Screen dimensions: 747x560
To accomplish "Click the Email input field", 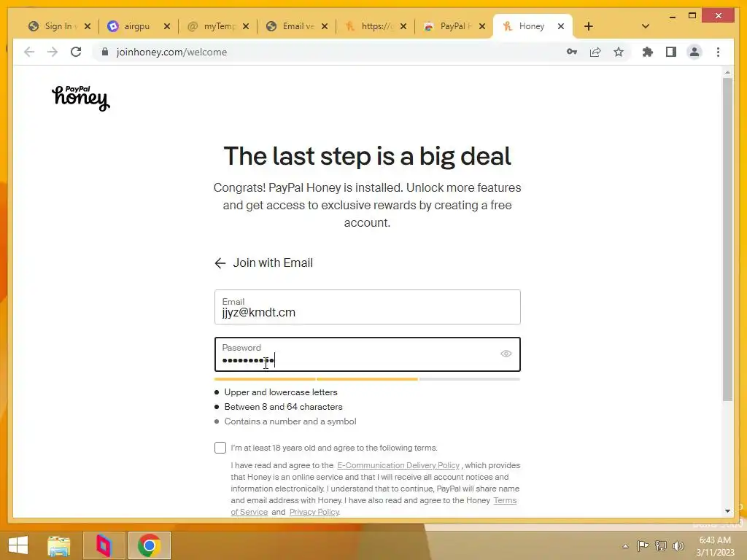I will pos(368,307).
